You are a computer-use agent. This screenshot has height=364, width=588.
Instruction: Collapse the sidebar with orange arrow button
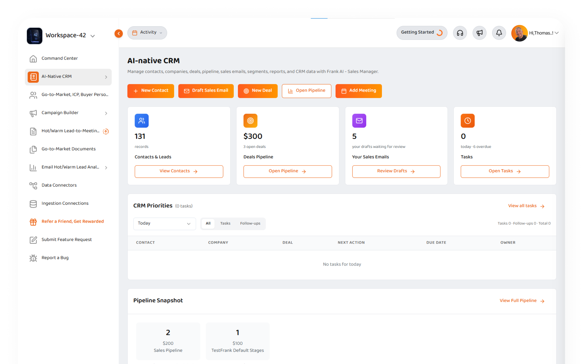click(x=118, y=33)
